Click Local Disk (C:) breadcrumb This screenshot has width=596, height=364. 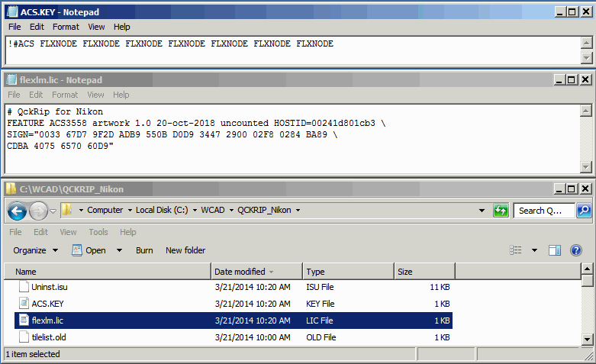162,210
